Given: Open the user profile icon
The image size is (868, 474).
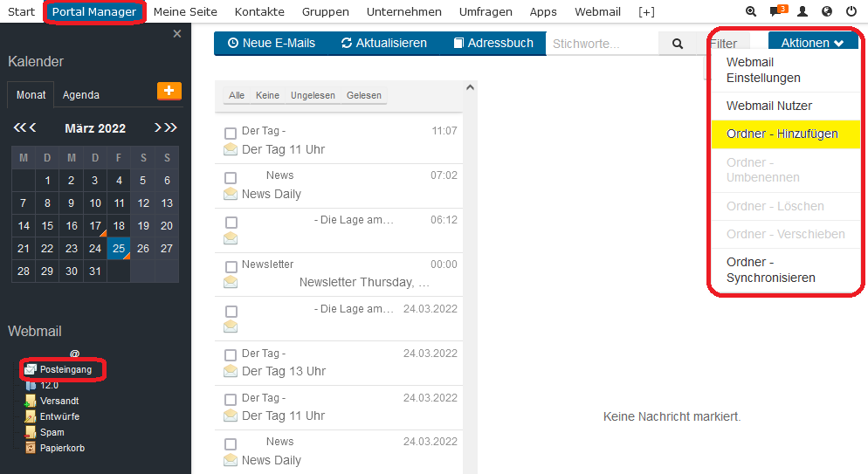Looking at the screenshot, I should click(803, 11).
